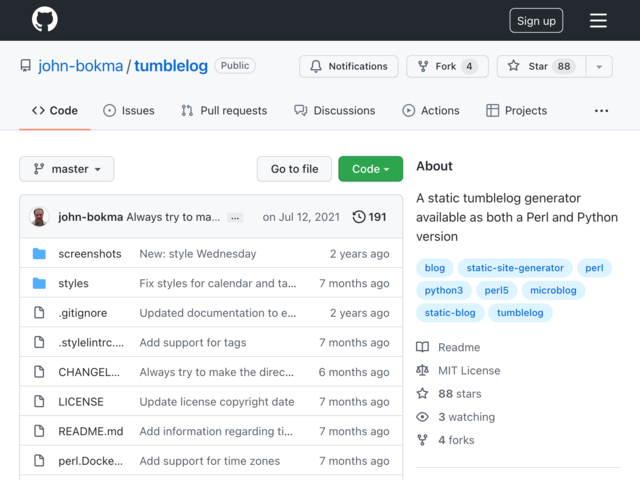This screenshot has width=640, height=480.
Task: Expand the star lists dropdown arrow
Action: coord(599,66)
